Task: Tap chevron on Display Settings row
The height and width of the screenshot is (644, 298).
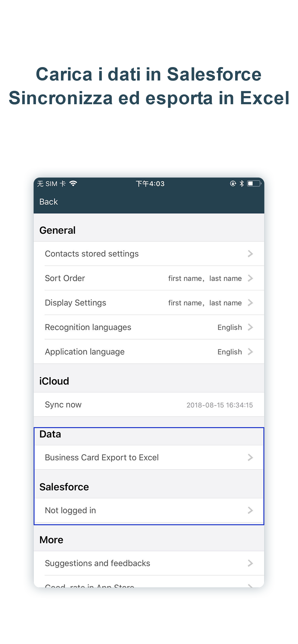Action: (250, 303)
